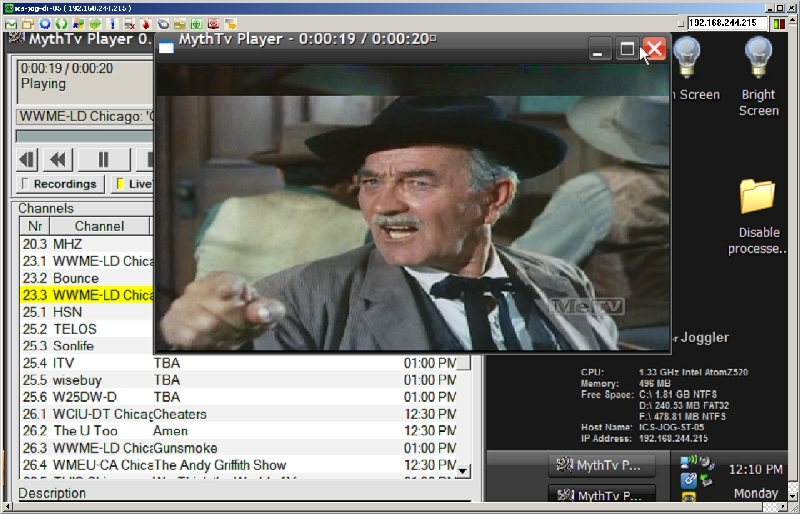The height and width of the screenshot is (514, 800).
Task: Click the red down-arrow toolbar icon
Action: click(x=146, y=24)
